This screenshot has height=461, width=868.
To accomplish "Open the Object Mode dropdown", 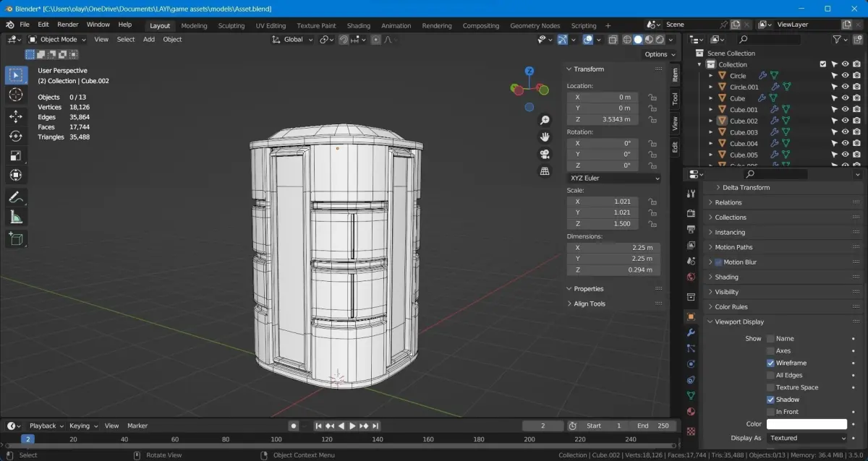I will coord(58,39).
